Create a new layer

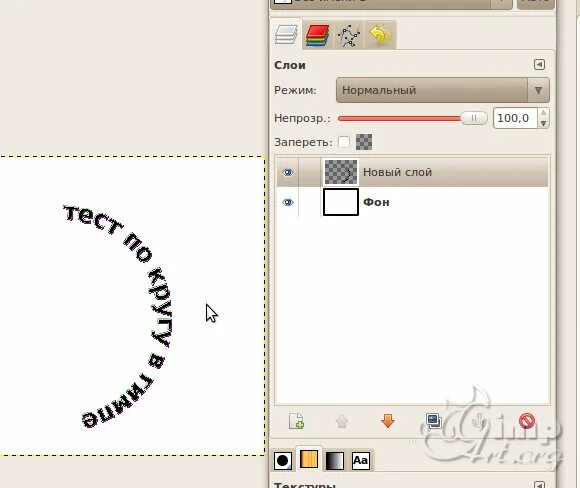coord(296,421)
